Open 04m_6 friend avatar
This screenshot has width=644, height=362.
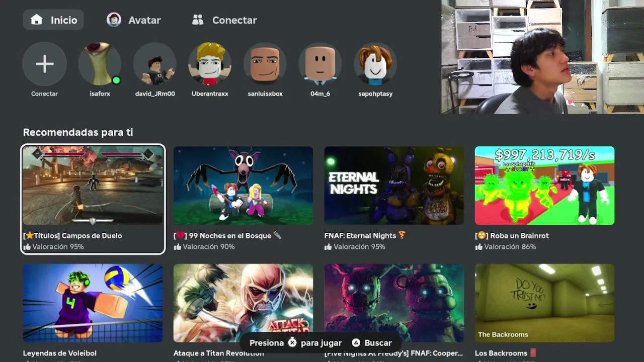click(320, 64)
